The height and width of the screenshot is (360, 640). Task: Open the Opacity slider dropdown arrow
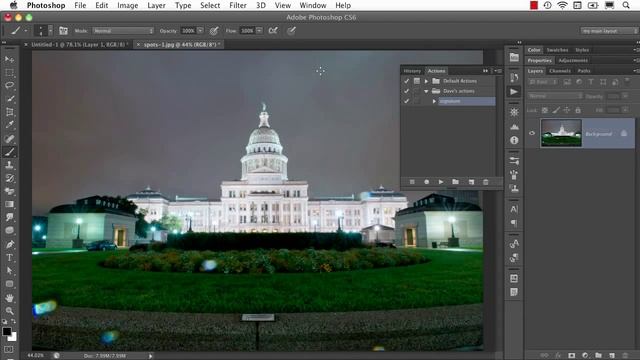[x=200, y=31]
